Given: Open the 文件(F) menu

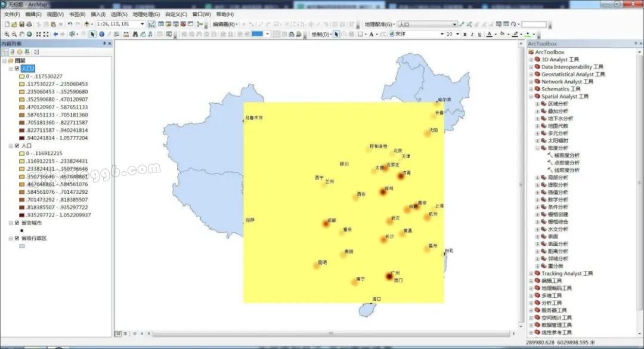Looking at the screenshot, I should click(12, 14).
